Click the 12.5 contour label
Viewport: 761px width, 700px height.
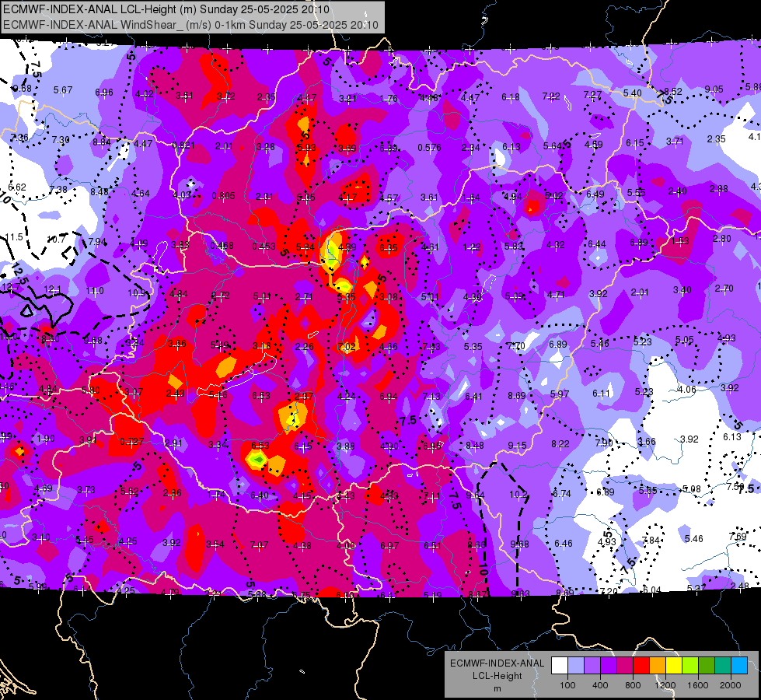pos(19,275)
